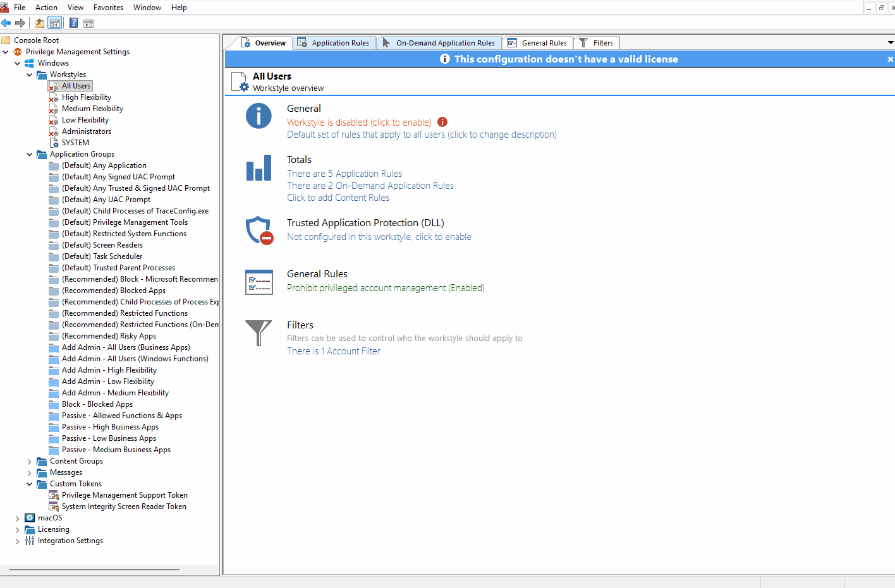Image resolution: width=895 pixels, height=588 pixels.
Task: Click the Integration Settings sliders icon
Action: [29, 541]
